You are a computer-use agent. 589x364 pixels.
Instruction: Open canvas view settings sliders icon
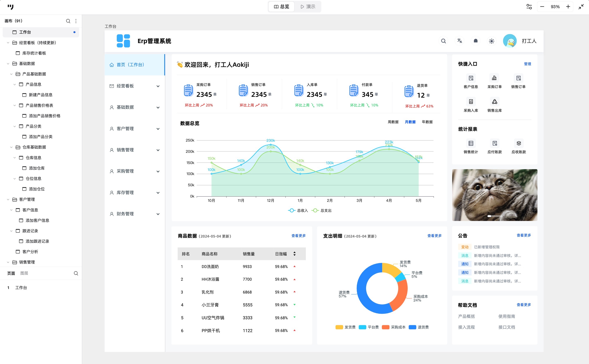[529, 7]
